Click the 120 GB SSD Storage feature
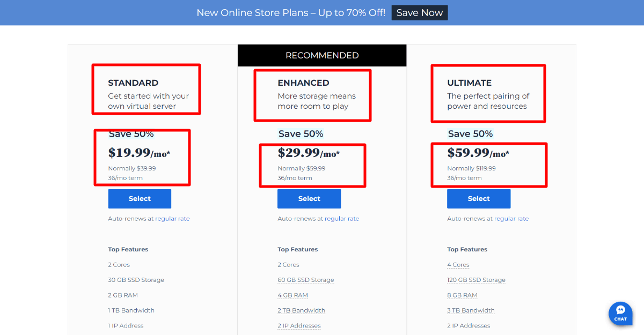 click(x=477, y=280)
